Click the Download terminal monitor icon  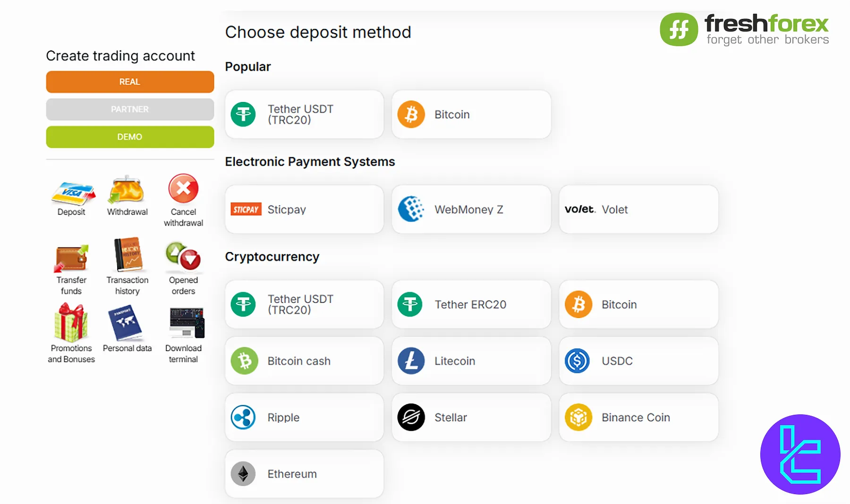[186, 323]
